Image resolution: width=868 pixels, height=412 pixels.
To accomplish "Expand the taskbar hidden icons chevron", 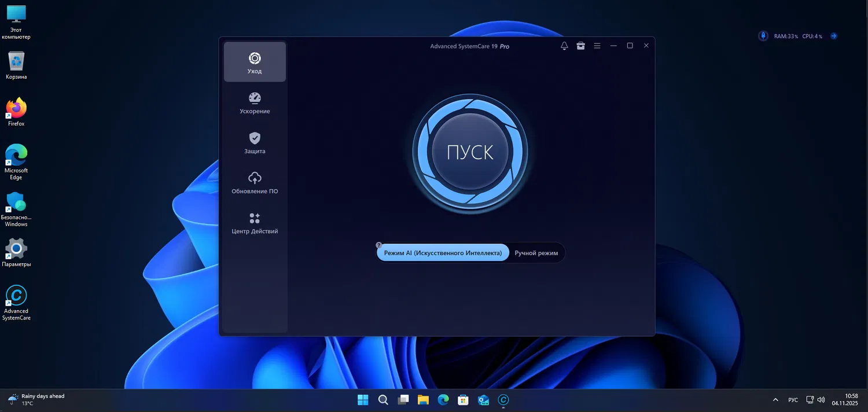I will [x=775, y=399].
